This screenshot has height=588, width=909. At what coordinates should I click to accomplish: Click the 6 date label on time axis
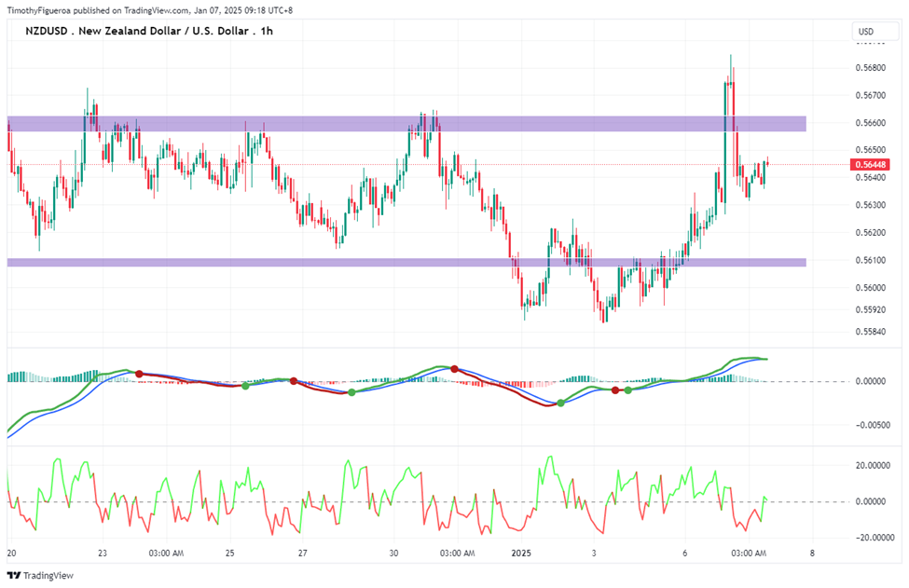(684, 554)
